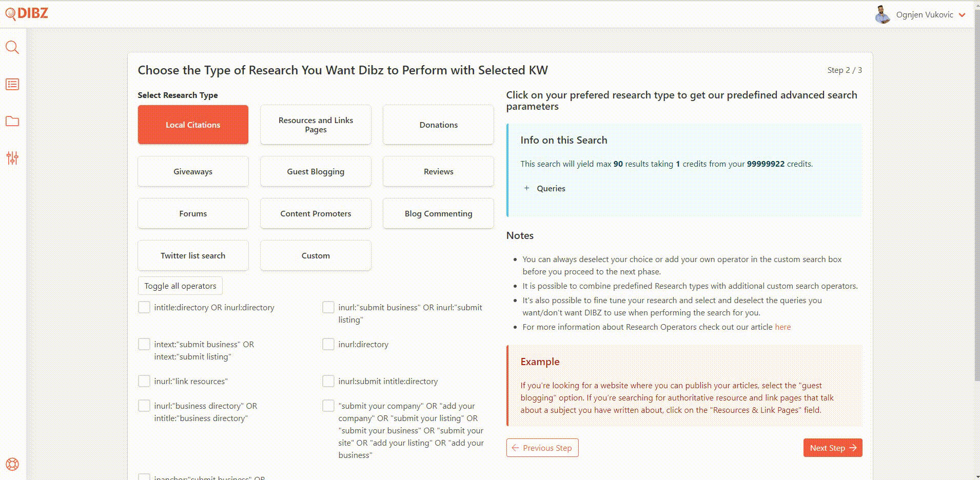Check the intitle:directory OR inurl:directory operator
This screenshot has width=980, height=480.
[144, 307]
